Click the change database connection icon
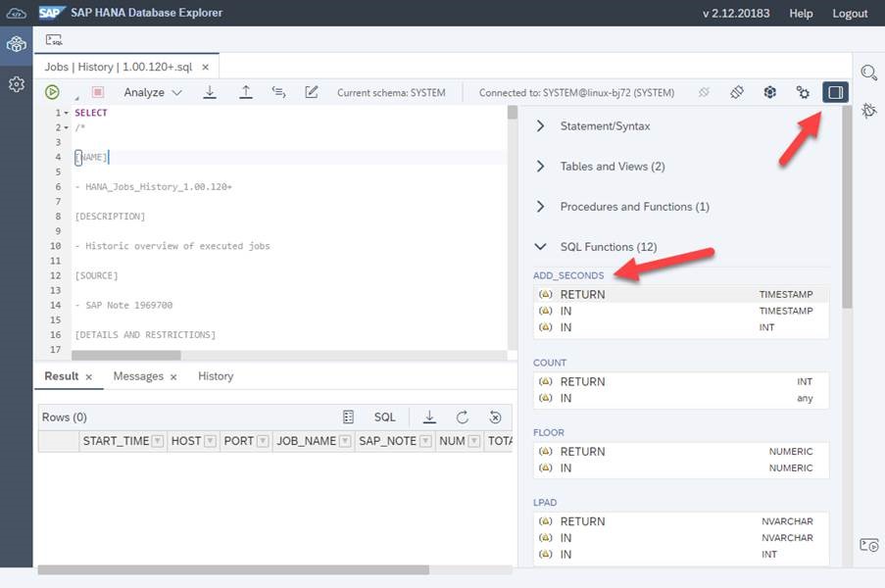 pos(770,92)
